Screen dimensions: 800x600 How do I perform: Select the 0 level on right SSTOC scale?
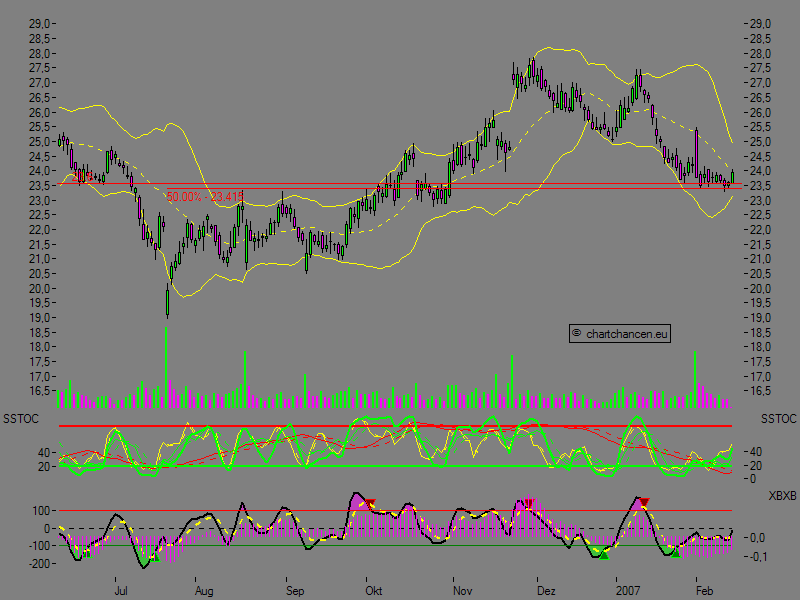point(753,479)
